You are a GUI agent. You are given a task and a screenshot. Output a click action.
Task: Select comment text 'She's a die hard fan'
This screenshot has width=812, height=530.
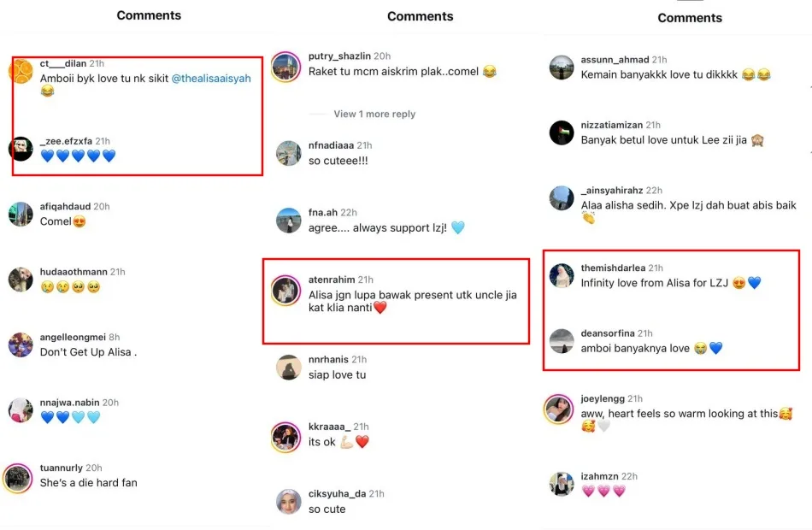pos(88,483)
